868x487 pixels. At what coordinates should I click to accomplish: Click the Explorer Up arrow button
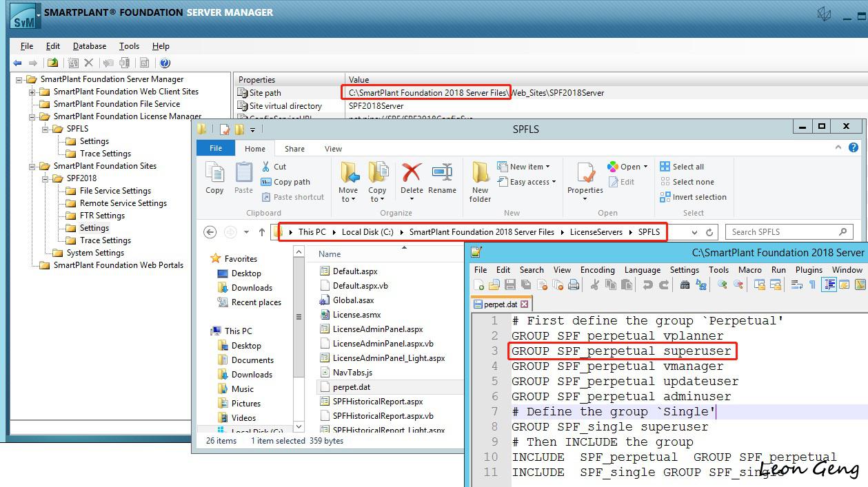262,232
